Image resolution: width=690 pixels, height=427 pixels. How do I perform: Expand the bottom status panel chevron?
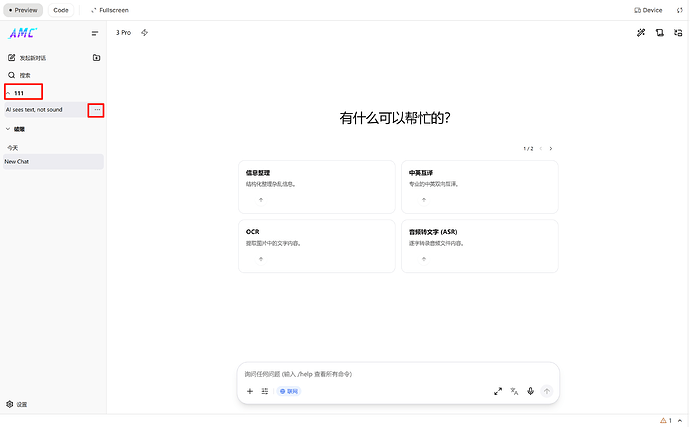680,421
